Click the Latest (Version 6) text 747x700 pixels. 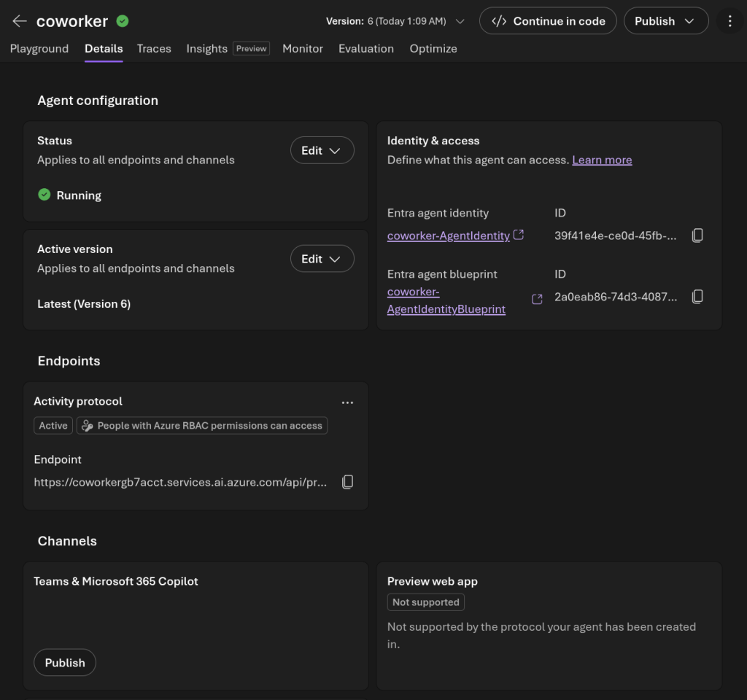84,304
